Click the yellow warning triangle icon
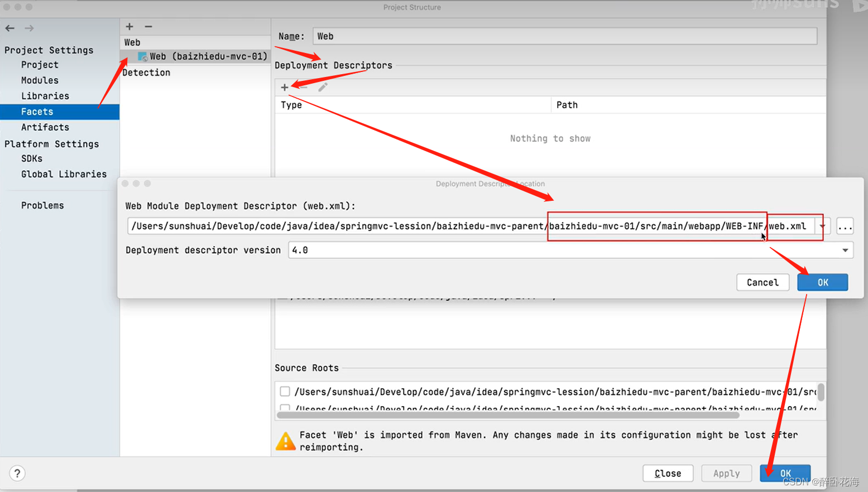Image resolution: width=868 pixels, height=492 pixels. point(286,441)
